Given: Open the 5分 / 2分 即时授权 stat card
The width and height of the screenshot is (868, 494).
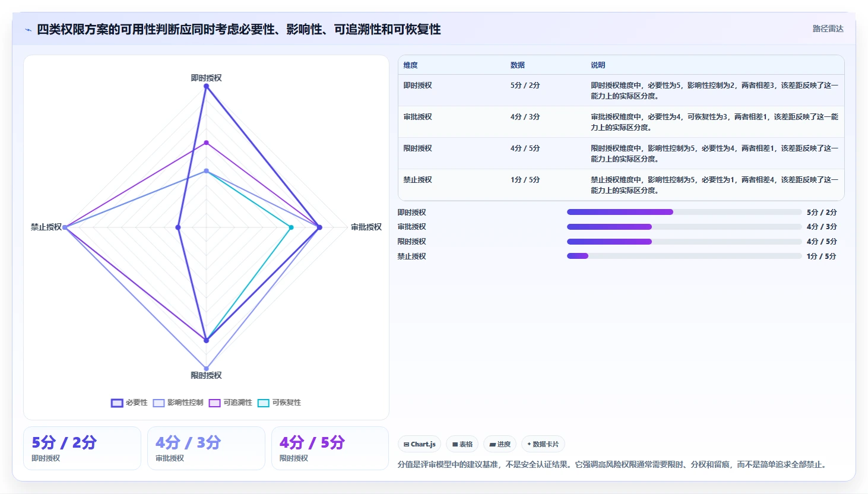Looking at the screenshot, I should [x=82, y=448].
